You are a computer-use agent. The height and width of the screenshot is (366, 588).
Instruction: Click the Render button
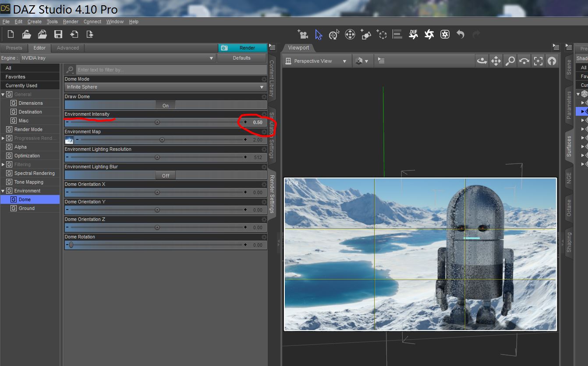pyautogui.click(x=243, y=48)
